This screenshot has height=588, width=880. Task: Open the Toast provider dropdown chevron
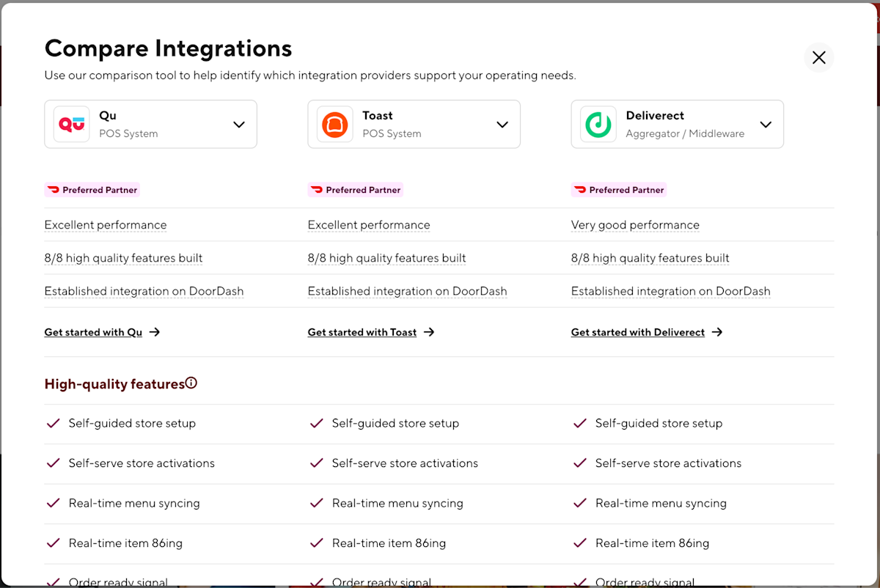coord(502,125)
